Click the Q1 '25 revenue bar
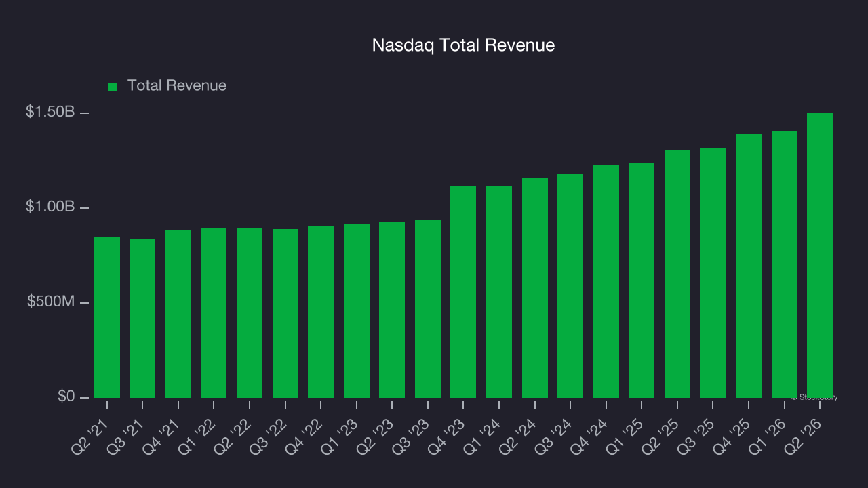The image size is (868, 488). click(x=642, y=281)
